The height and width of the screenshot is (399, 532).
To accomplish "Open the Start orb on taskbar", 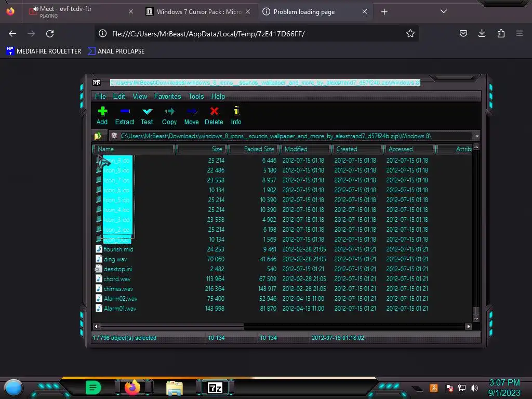I will coord(14,388).
